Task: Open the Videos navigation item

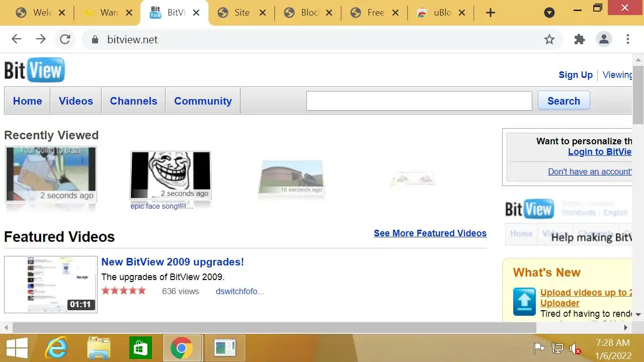Action: pos(75,101)
